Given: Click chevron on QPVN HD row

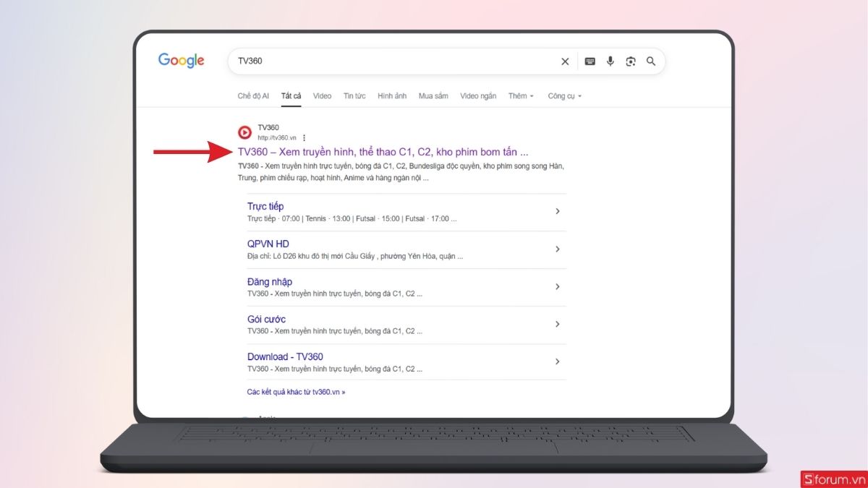Looking at the screenshot, I should (x=558, y=249).
